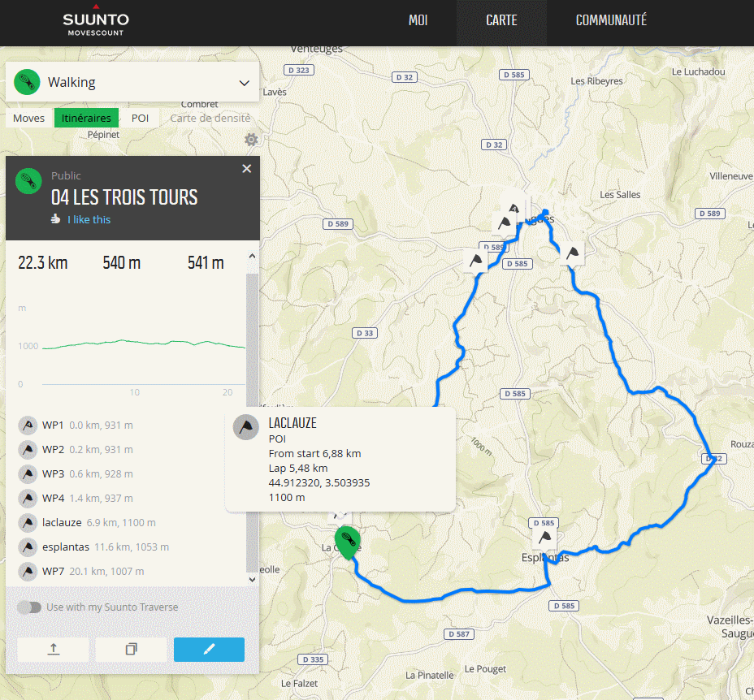This screenshot has width=754, height=700.
Task: Open the Walking activity dropdown
Action: (x=132, y=82)
